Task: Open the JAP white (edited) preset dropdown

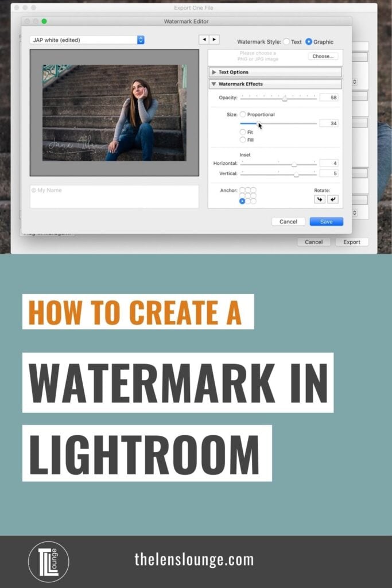Action: coord(87,40)
